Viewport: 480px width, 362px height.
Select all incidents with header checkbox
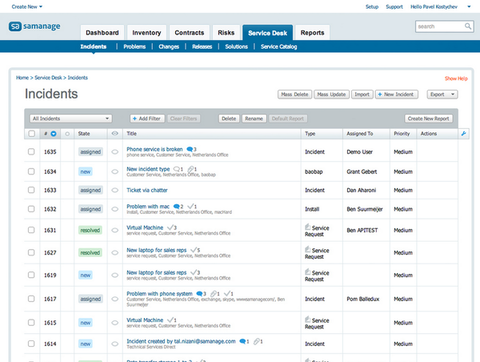(x=32, y=134)
